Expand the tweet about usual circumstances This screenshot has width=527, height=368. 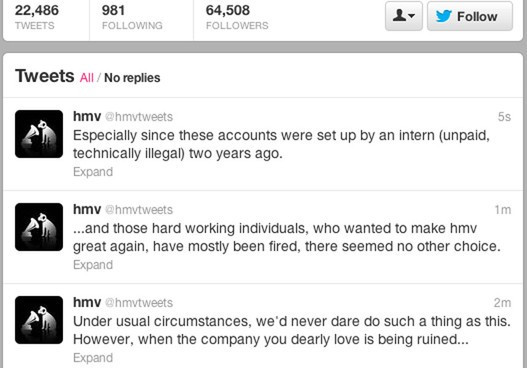(93, 358)
